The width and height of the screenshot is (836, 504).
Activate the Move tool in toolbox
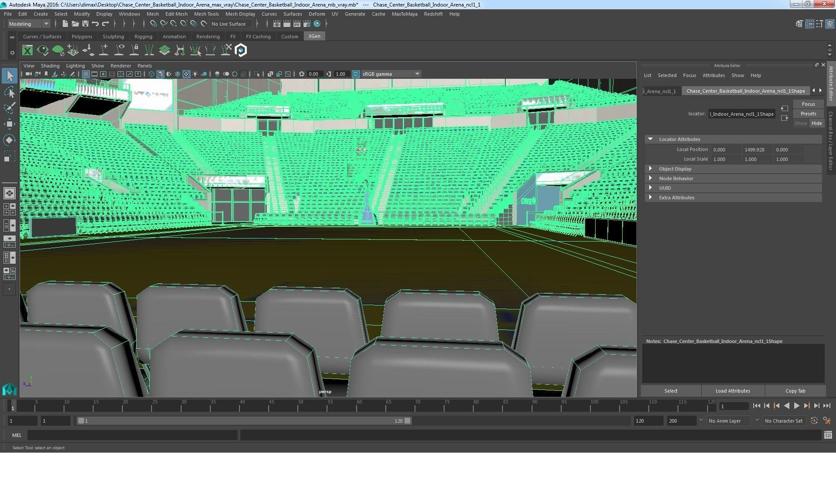tap(10, 124)
